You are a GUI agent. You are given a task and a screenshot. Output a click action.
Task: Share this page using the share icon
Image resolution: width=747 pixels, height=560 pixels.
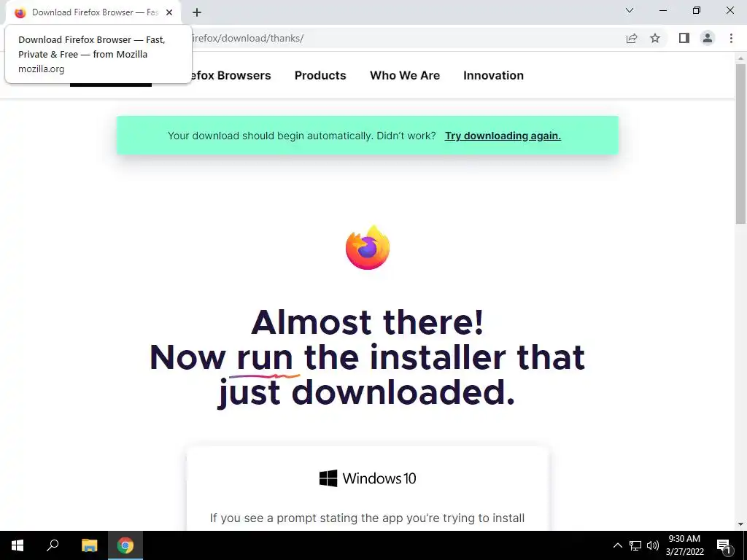click(x=632, y=38)
